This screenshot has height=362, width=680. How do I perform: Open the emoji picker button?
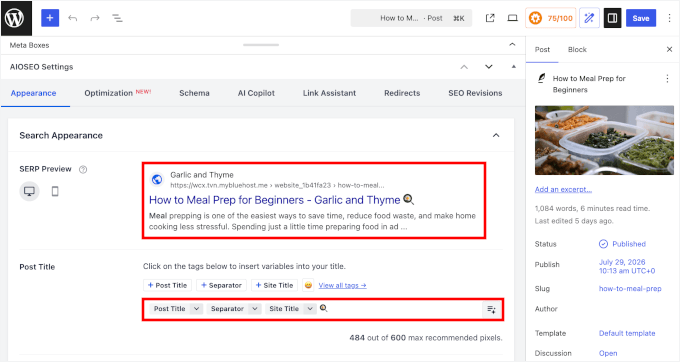tap(308, 285)
